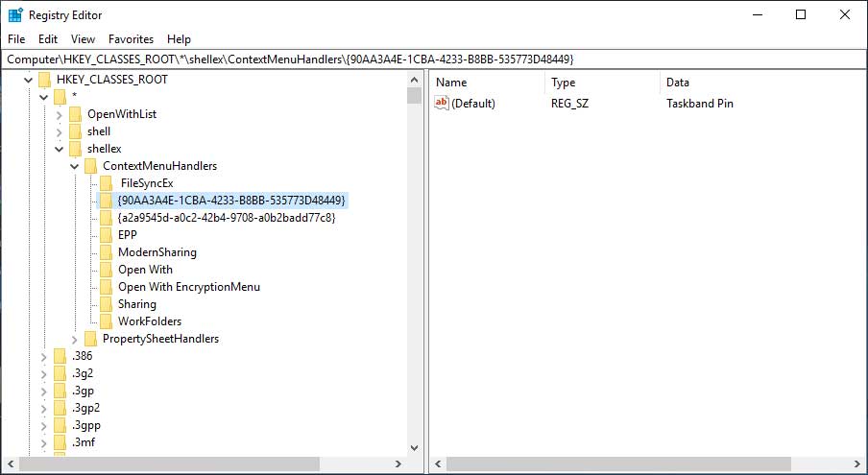
Task: Click the Data column header
Action: (x=678, y=83)
